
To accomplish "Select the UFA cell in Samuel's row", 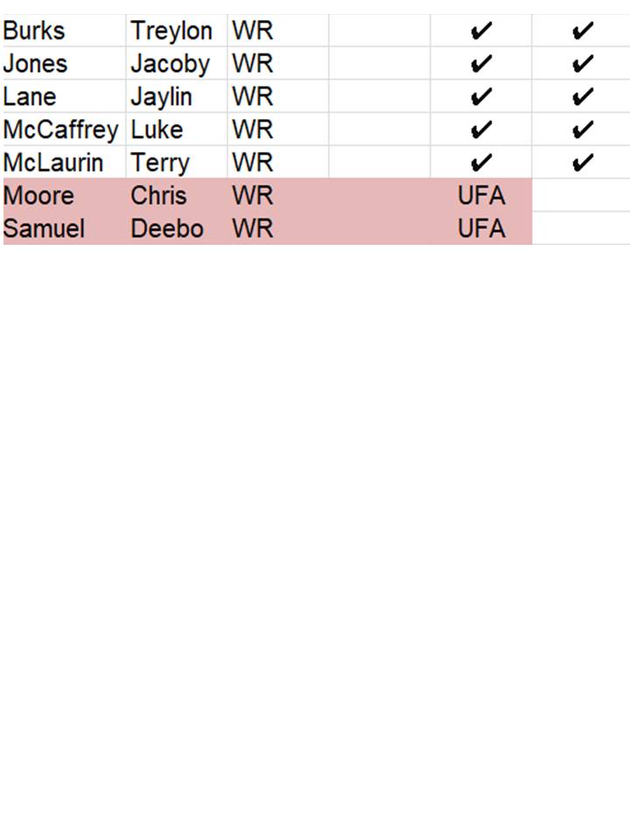I will coord(481,228).
